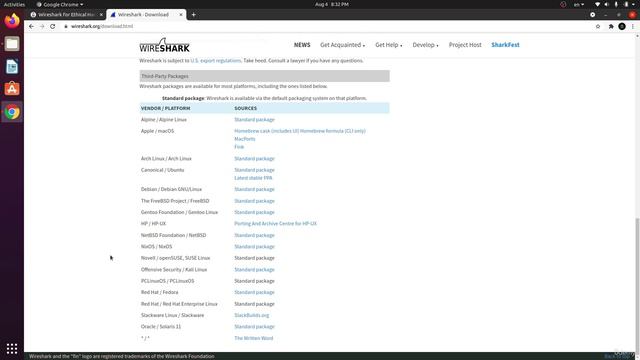This screenshot has height=360, width=640.
Task: Launch LibreOffice Writer from the dock
Action: (x=12, y=67)
